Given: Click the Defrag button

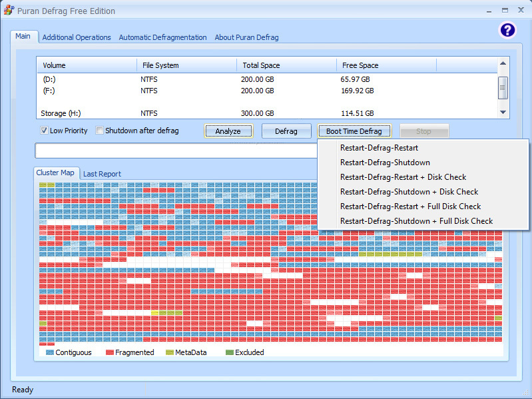Looking at the screenshot, I should click(286, 131).
